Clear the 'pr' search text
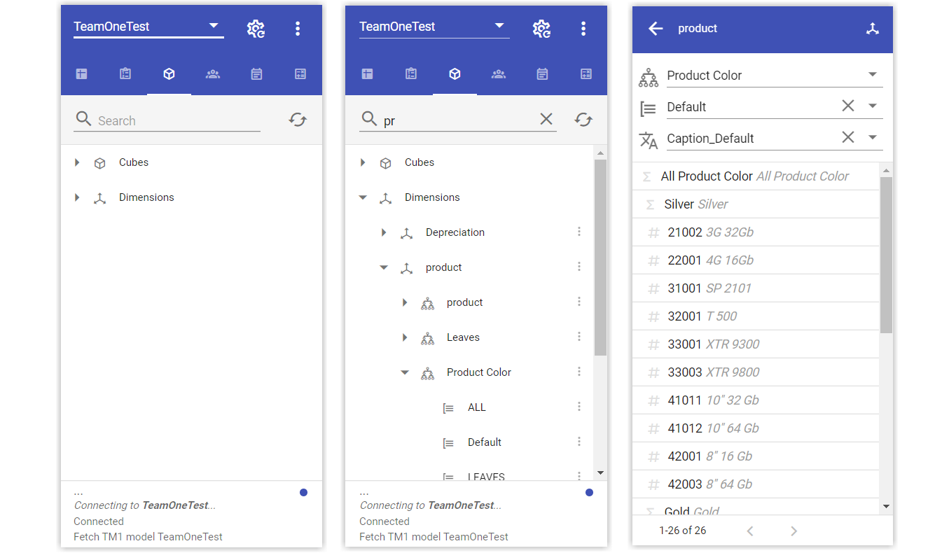Viewport: 949px width, 560px height. (546, 120)
